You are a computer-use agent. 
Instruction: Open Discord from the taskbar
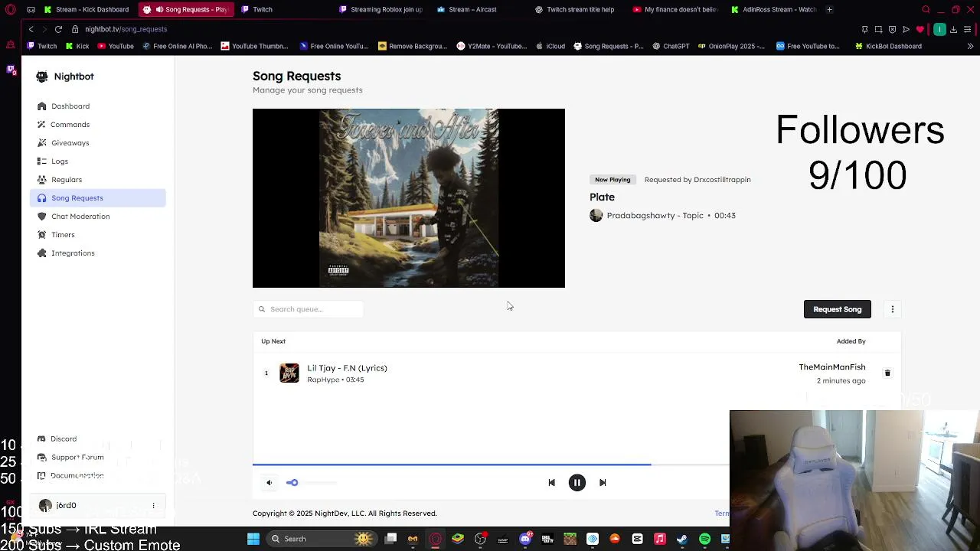pos(525,539)
